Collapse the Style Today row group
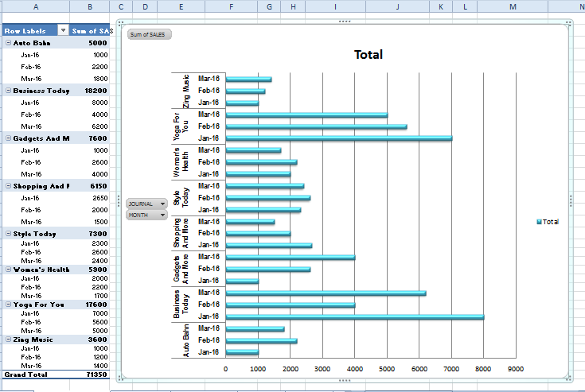 pyautogui.click(x=8, y=234)
